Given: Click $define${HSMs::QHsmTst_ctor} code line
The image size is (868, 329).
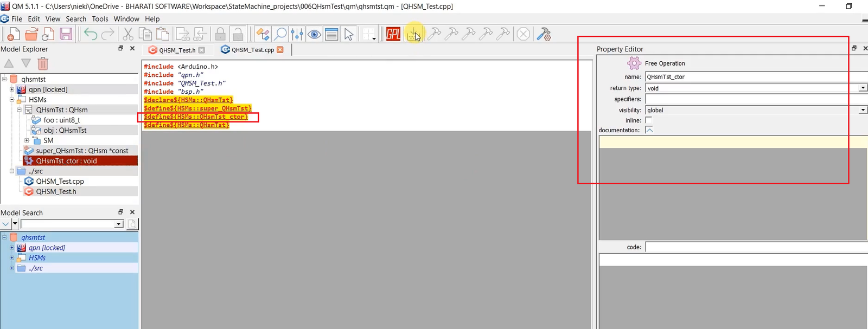Looking at the screenshot, I should (x=196, y=117).
